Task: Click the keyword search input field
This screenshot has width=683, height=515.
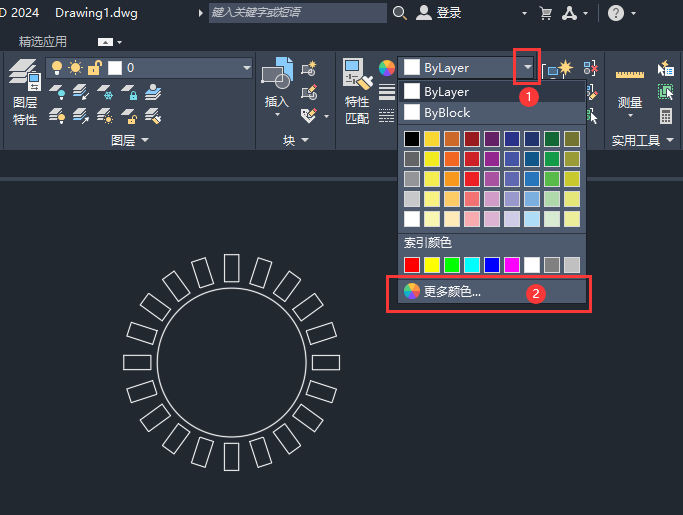Action: [x=295, y=13]
